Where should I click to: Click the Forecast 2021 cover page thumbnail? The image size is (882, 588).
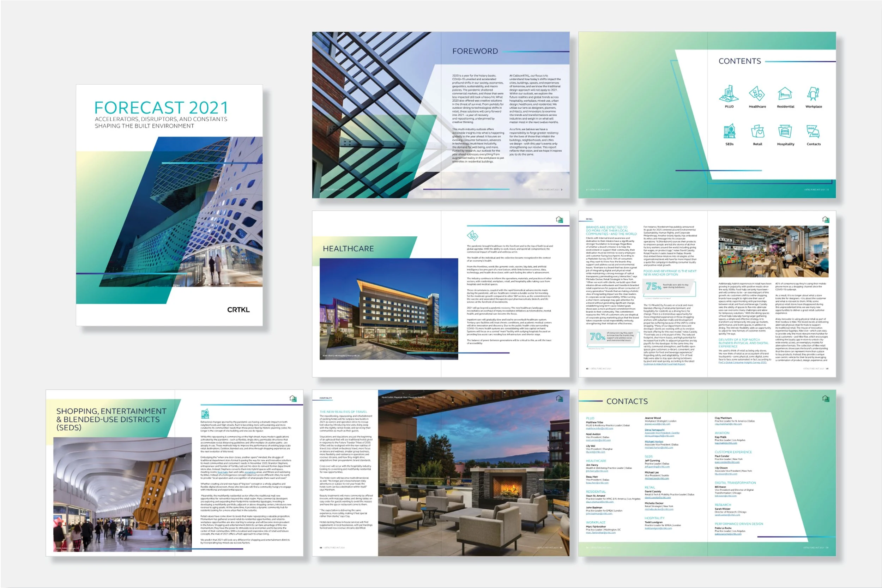coord(169,205)
